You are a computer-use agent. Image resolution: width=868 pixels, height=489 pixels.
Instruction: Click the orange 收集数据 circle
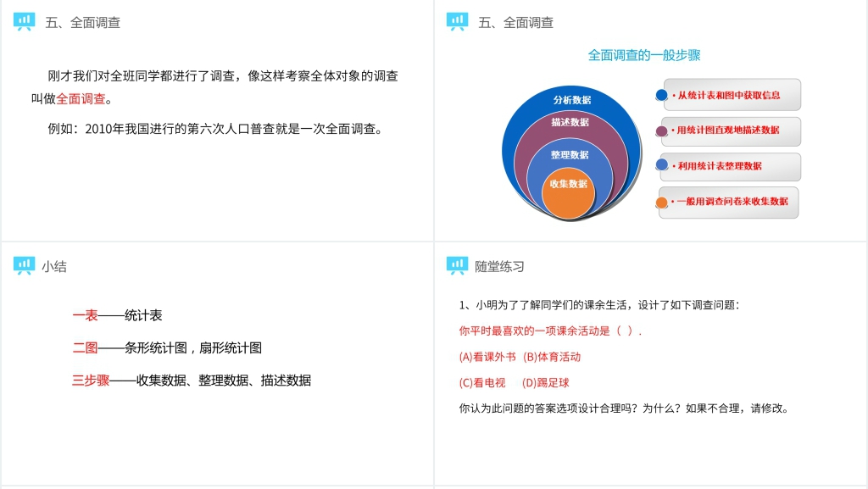click(x=569, y=194)
